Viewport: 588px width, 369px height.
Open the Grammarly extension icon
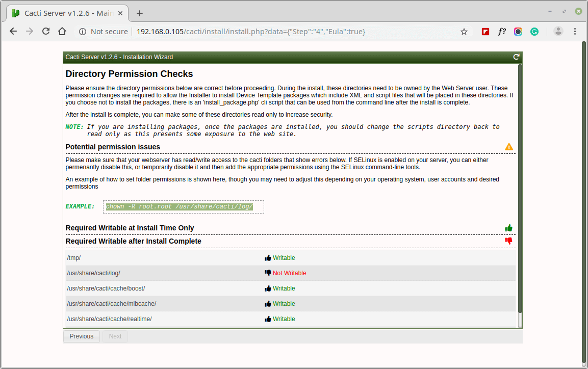pyautogui.click(x=534, y=32)
